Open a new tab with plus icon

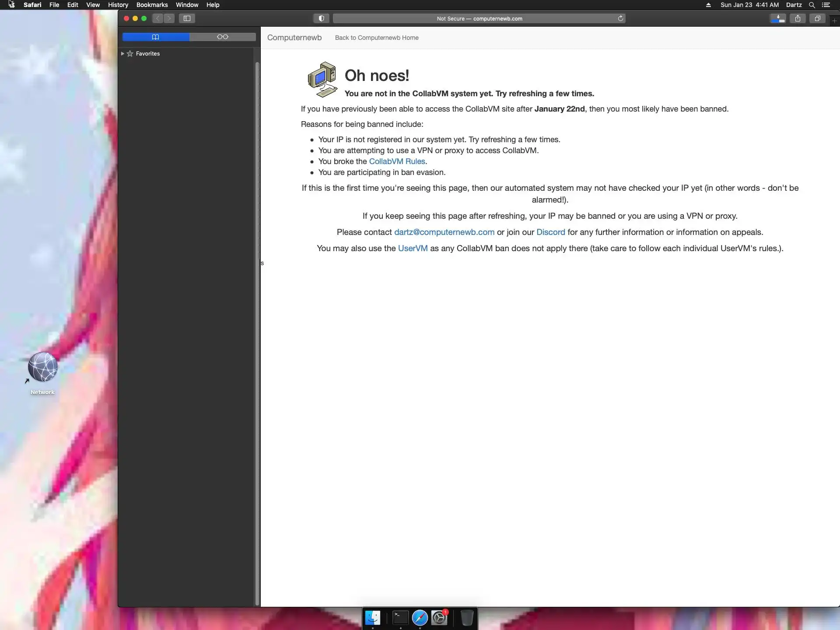click(x=834, y=21)
